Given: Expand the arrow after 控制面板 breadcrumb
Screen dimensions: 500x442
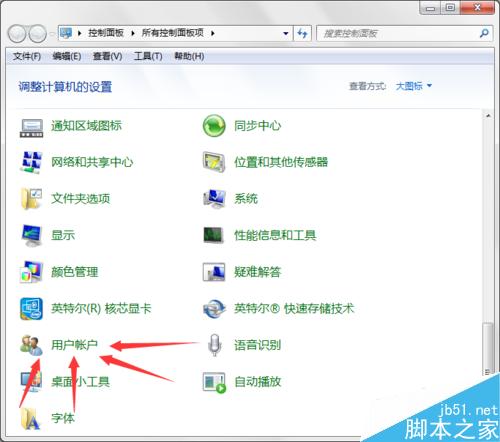Looking at the screenshot, I should point(133,33).
